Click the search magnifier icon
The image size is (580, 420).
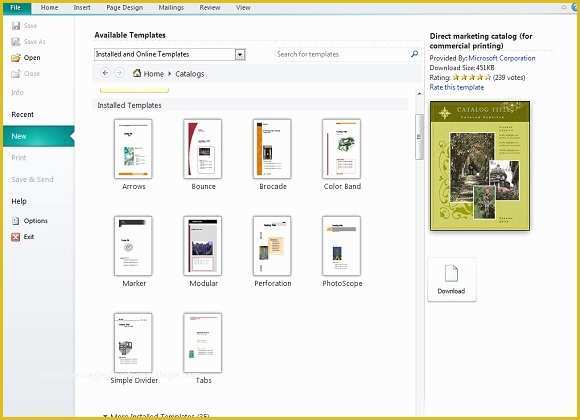[414, 54]
